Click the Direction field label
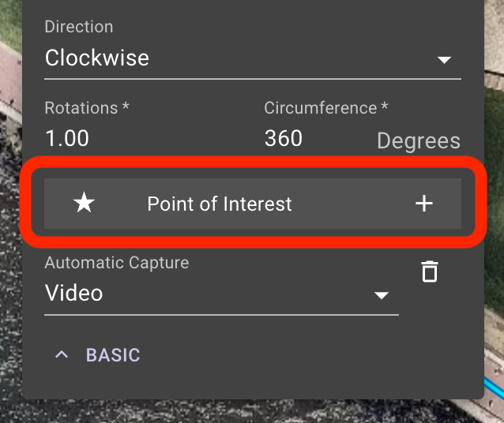 click(x=79, y=26)
